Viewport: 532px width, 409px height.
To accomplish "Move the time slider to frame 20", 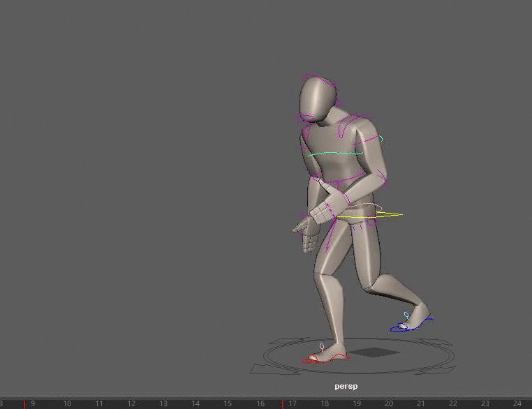I will pyautogui.click(x=389, y=403).
